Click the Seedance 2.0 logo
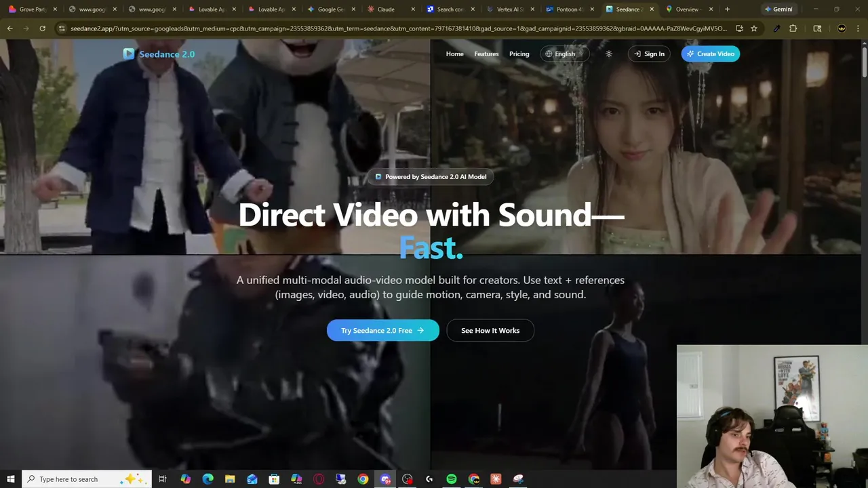 click(x=159, y=54)
